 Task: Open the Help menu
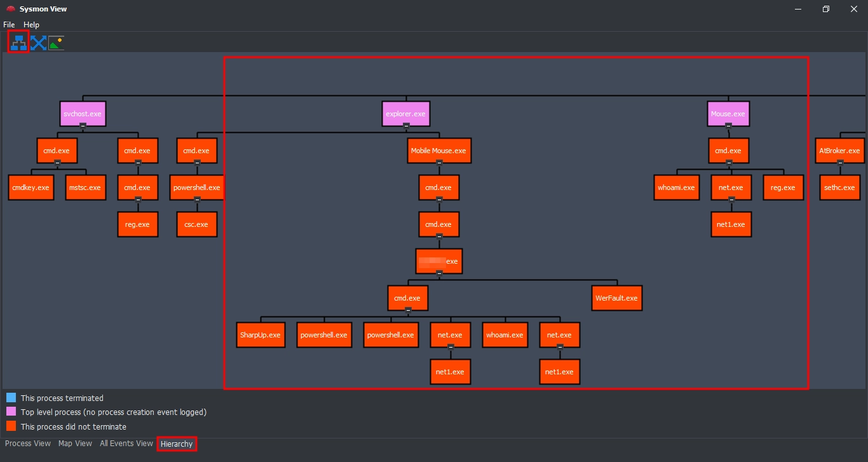(31, 25)
